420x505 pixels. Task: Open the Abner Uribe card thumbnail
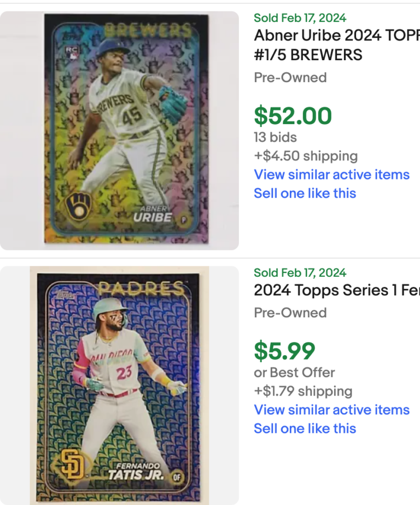[119, 130]
